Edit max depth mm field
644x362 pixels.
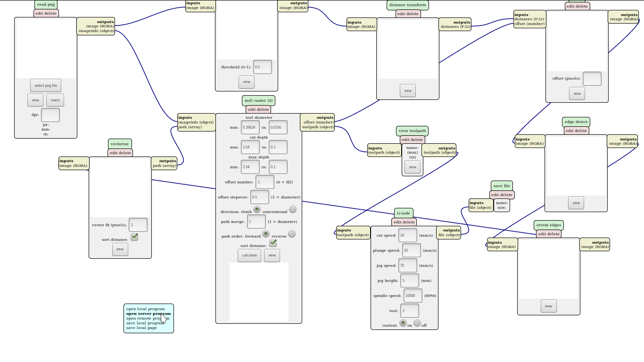[x=250, y=167]
